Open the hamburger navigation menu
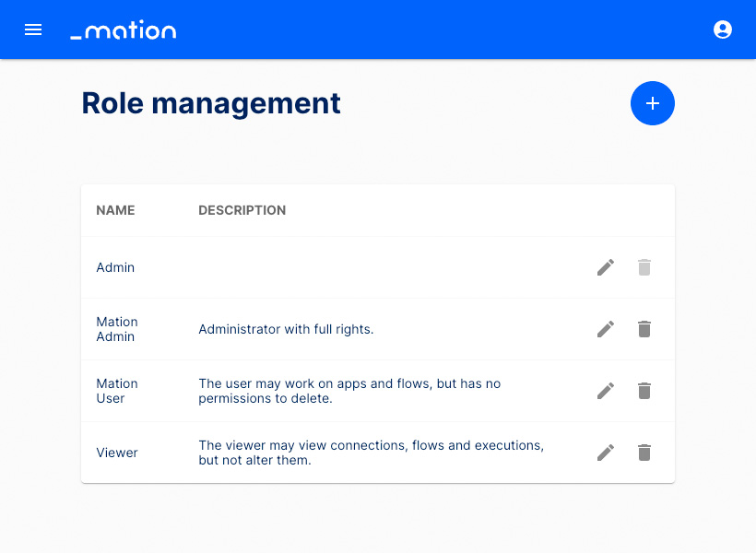The height and width of the screenshot is (553, 756). coord(33,29)
